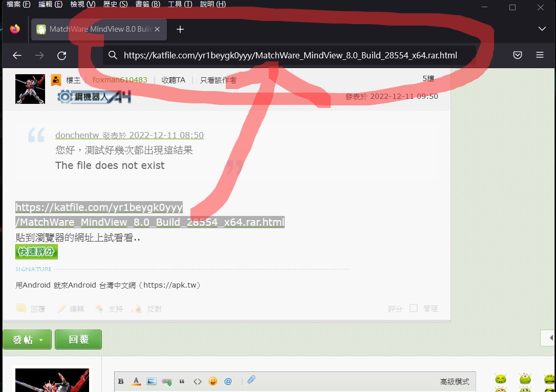
Task: Open the 檔案 (F) menu
Action: pyautogui.click(x=18, y=4)
